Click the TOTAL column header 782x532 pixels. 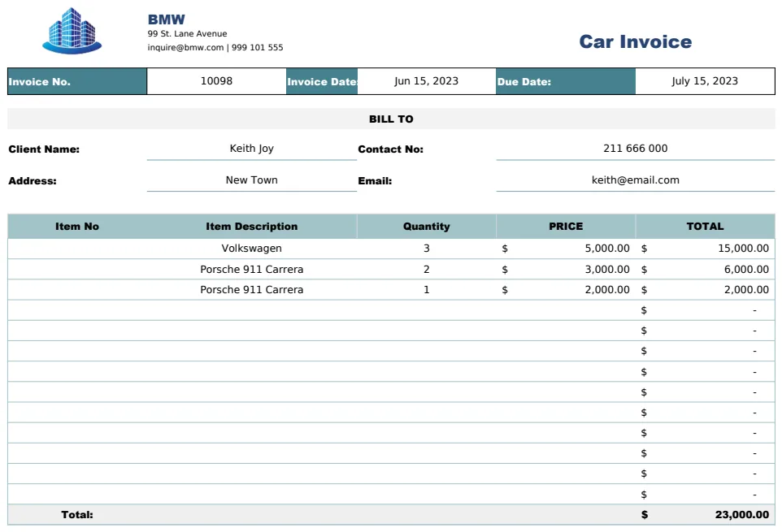[x=706, y=226]
